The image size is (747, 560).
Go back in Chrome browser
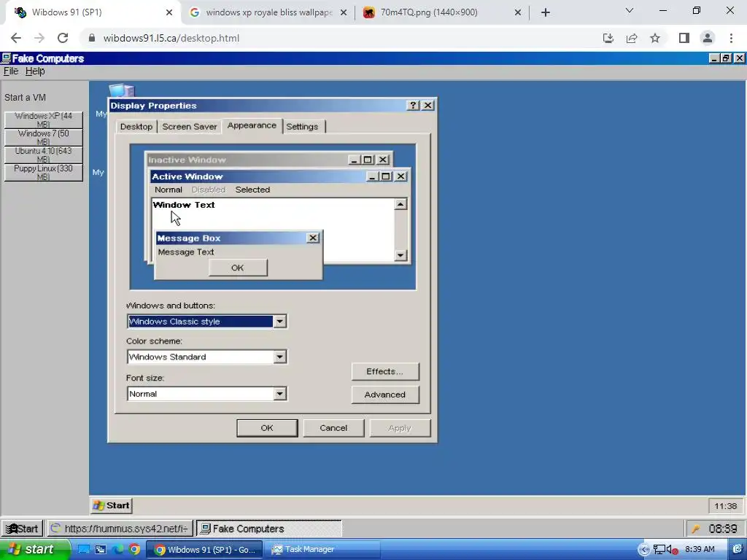click(x=16, y=38)
